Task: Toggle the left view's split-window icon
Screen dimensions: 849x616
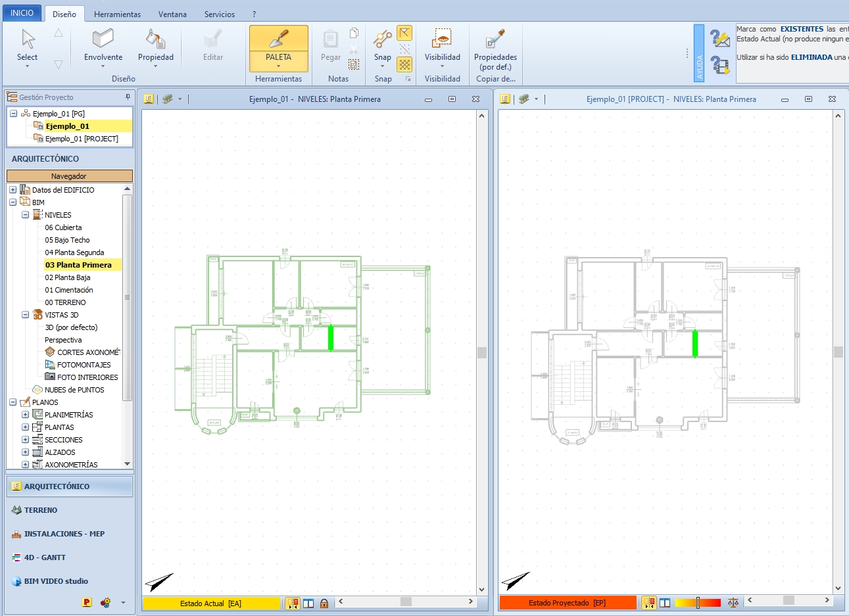Action: [308, 603]
